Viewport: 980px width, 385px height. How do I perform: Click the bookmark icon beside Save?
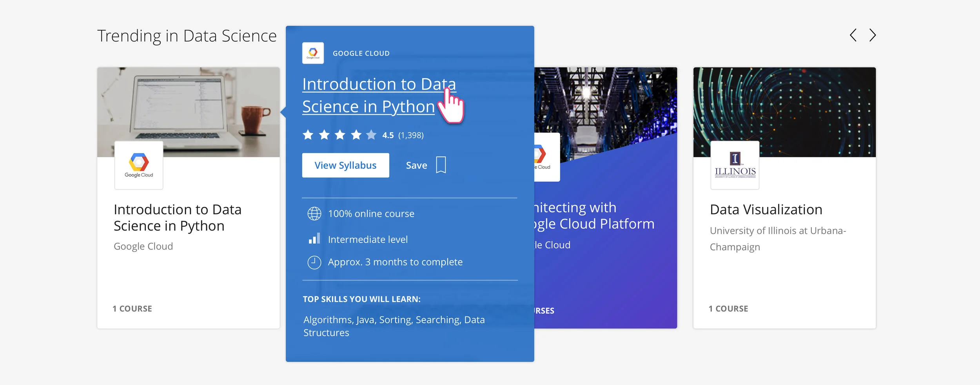click(x=441, y=165)
